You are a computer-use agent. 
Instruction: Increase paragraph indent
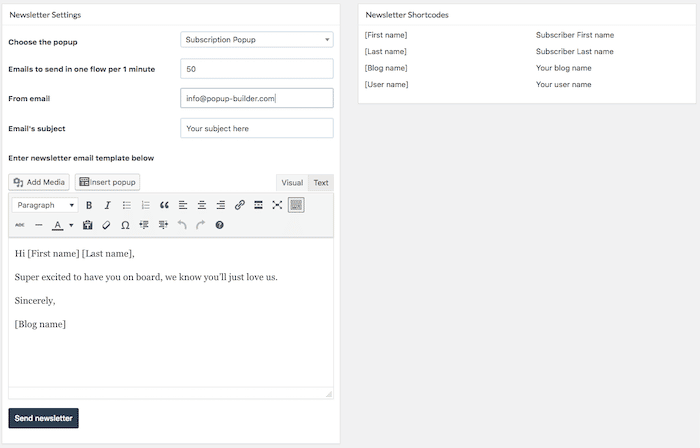click(163, 225)
